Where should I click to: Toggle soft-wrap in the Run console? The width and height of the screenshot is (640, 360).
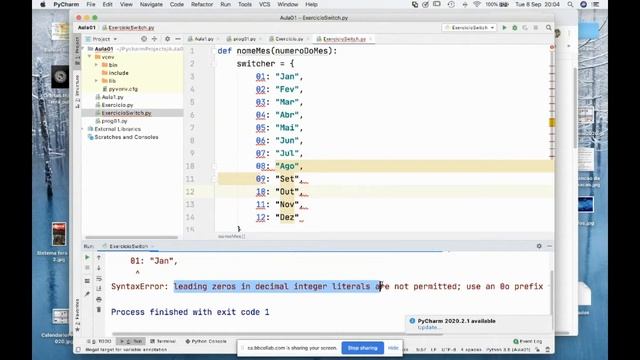pos(99,278)
